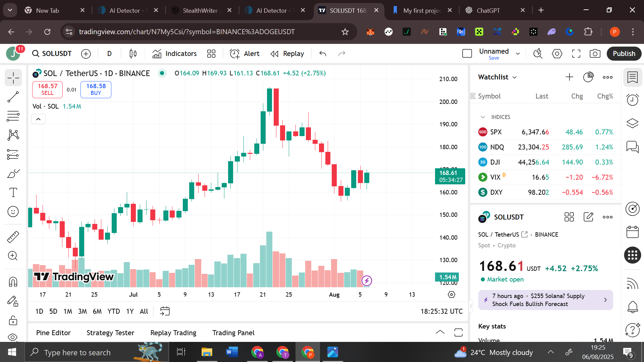Screen dimensions: 644x362
Task: Click the compare or add symbol plus icon
Action: click(86, 54)
